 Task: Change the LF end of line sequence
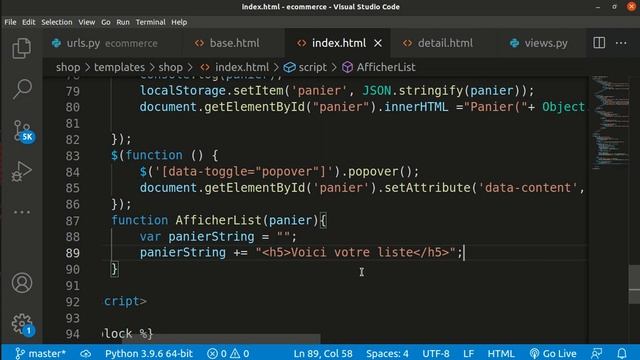468,353
